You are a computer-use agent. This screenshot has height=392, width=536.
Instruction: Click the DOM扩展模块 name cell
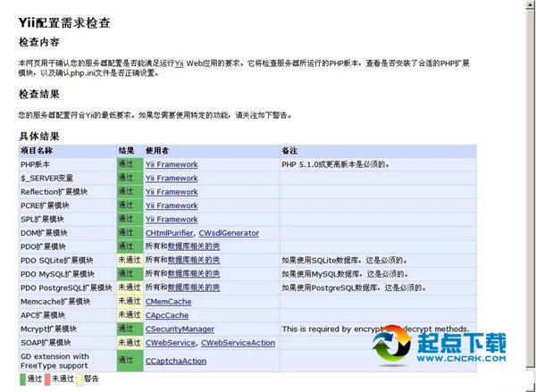point(68,233)
